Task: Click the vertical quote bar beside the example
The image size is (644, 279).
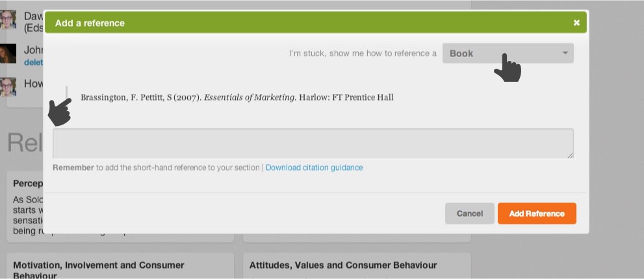Action: click(x=66, y=93)
